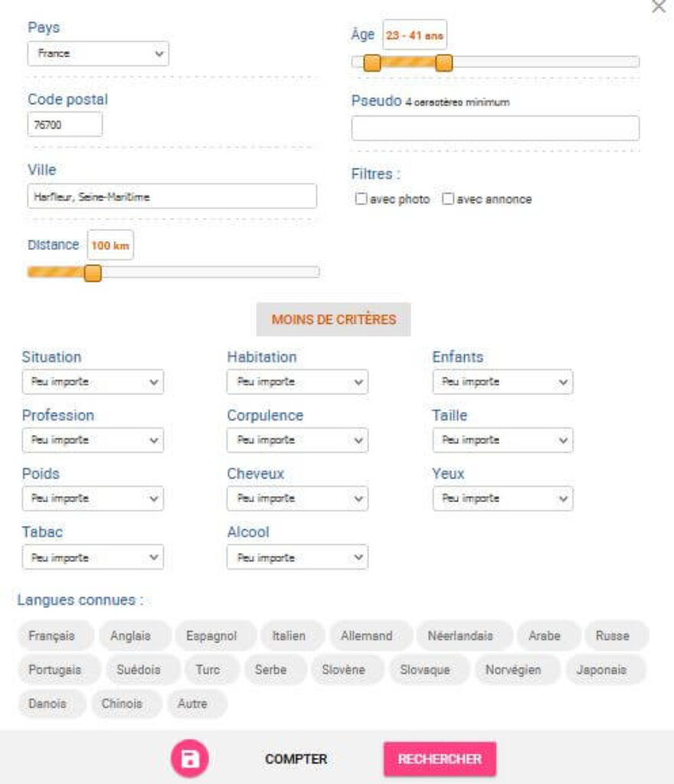Open the Situation dropdown

click(92, 382)
